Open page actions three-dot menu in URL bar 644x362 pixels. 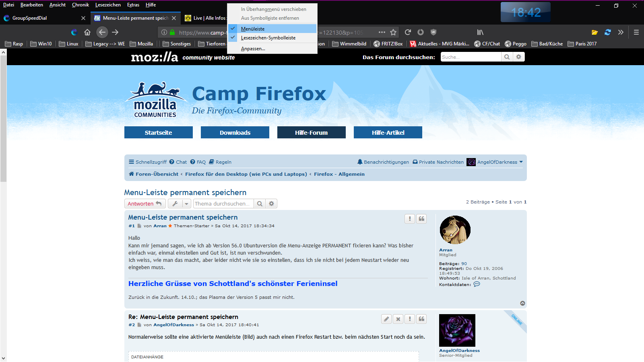coord(382,32)
